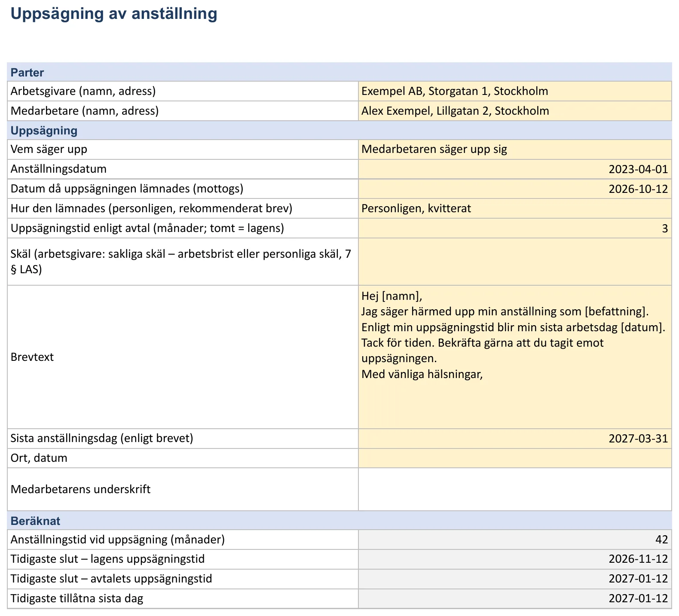
Task: Edit the 'Alex Exempel, Lillgatan 2, Stockholm' field
Action: point(515,111)
